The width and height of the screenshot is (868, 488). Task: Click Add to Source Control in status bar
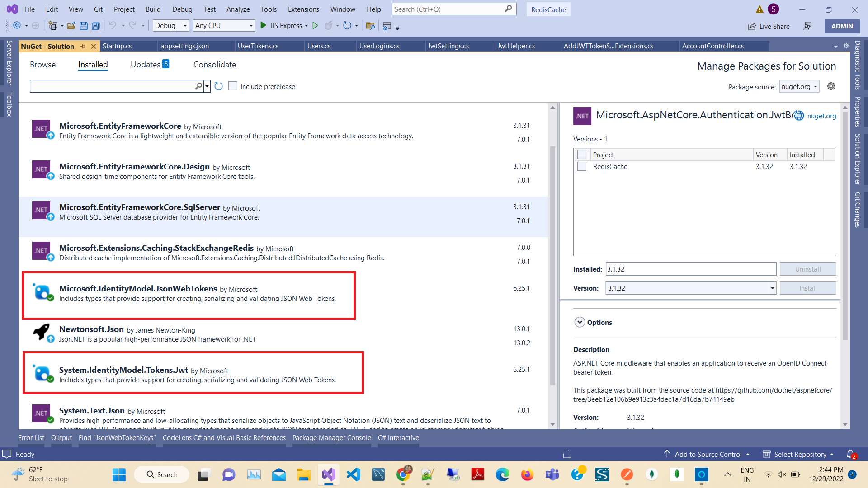tap(707, 454)
